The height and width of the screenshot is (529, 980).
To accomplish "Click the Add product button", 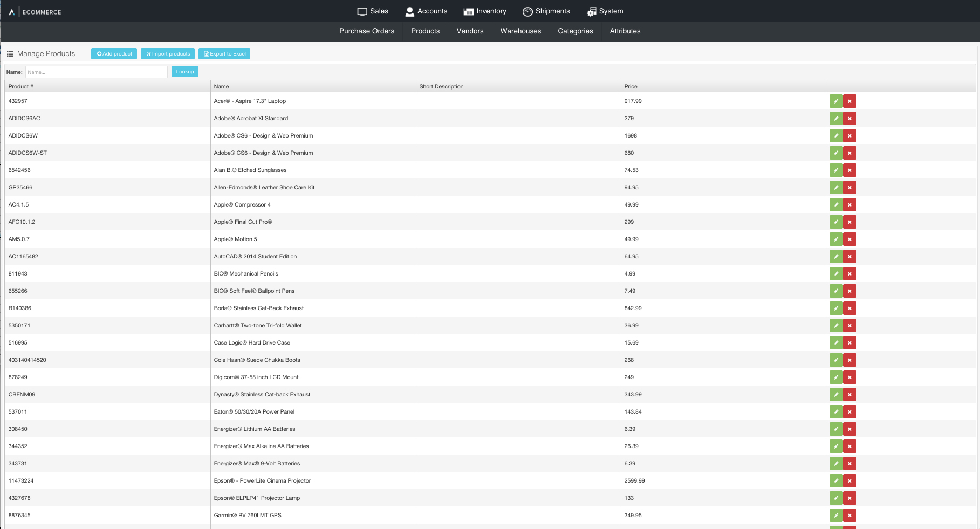I will tap(114, 54).
